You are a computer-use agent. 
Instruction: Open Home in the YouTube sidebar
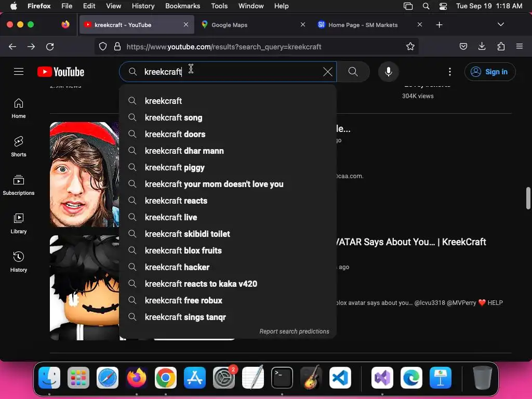coord(19,109)
